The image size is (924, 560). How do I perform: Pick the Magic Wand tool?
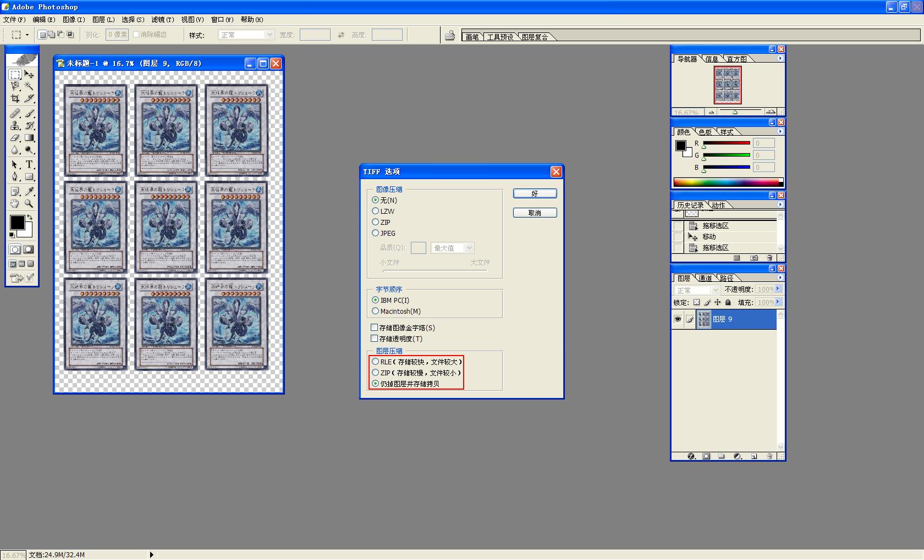click(29, 86)
